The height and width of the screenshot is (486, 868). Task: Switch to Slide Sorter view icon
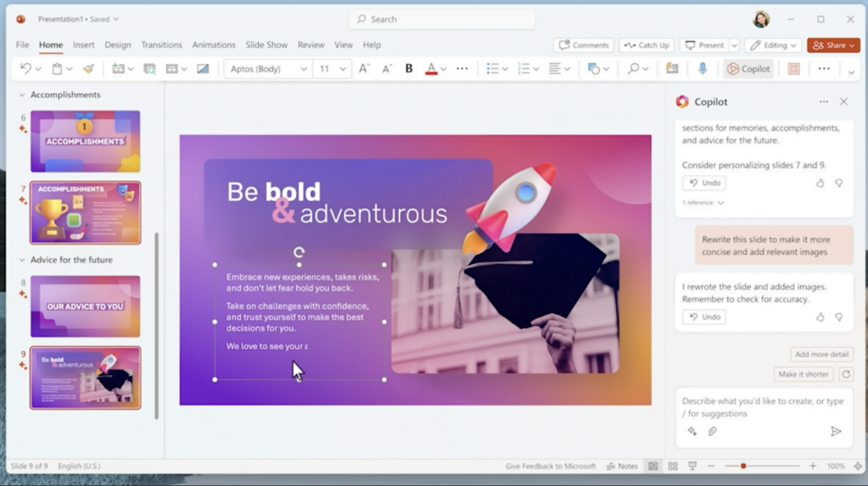[672, 466]
